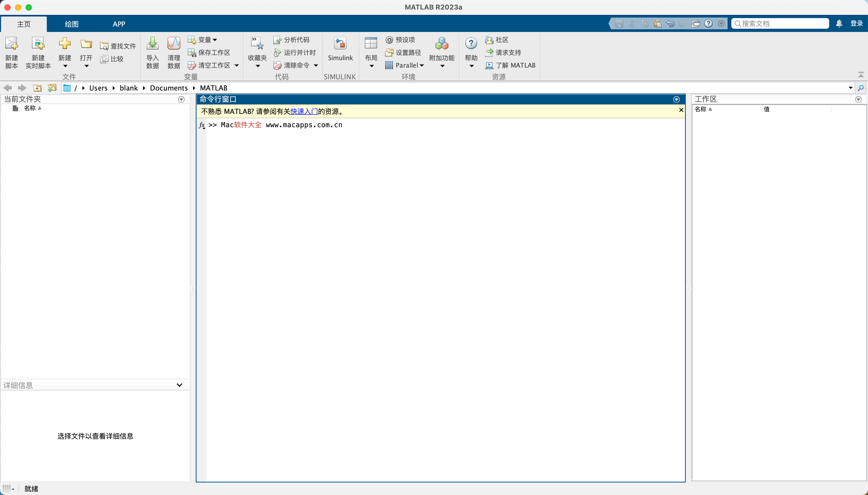Image resolution: width=868 pixels, height=495 pixels.
Task: Open address bar path history dropdown
Action: click(850, 88)
